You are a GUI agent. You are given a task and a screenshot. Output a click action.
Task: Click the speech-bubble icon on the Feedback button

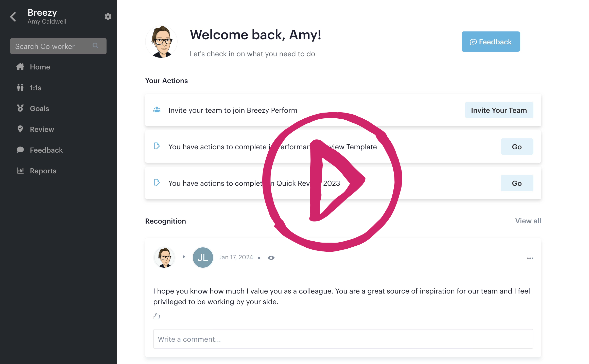473,42
